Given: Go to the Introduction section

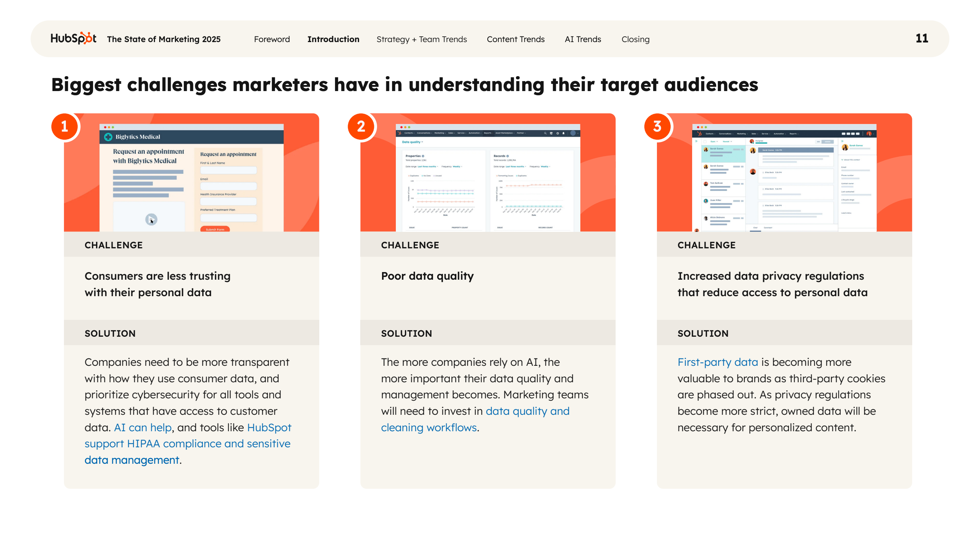Looking at the screenshot, I should point(333,39).
